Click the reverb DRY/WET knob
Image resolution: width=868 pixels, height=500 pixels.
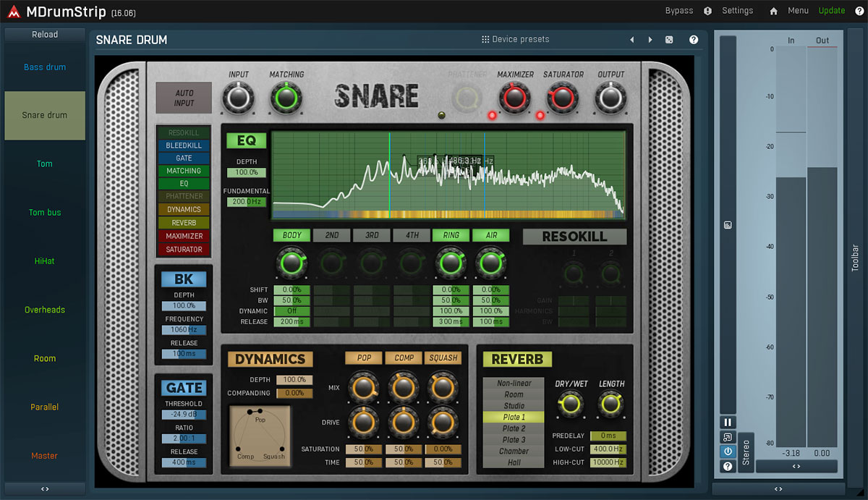tap(571, 404)
